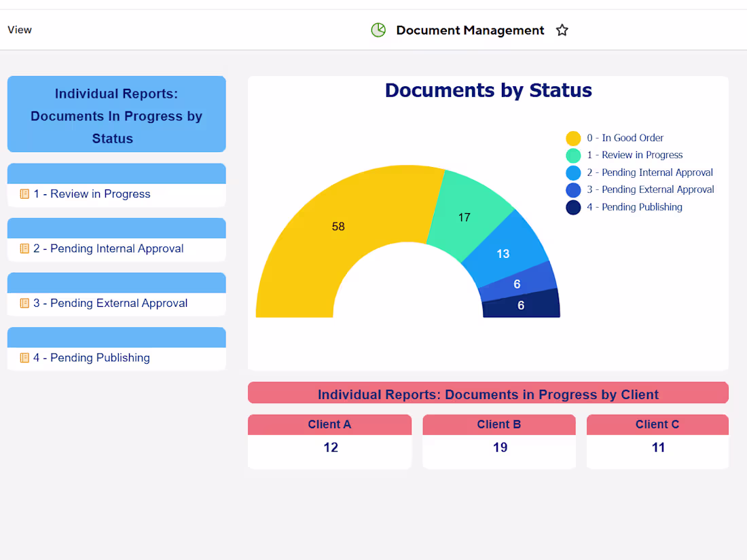
Task: Expand the 'Documents In Progress by Status' card
Action: pos(116,114)
